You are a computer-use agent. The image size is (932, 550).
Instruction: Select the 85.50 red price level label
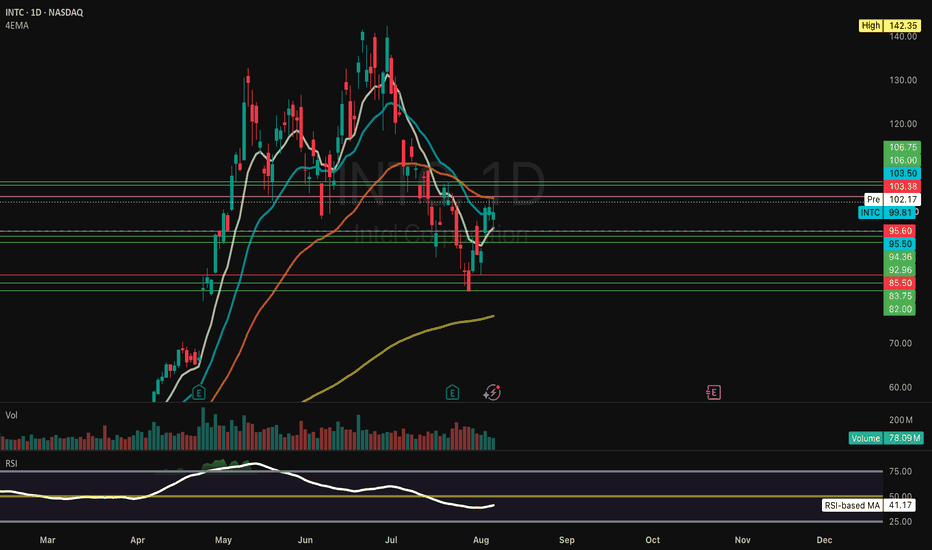coord(899,283)
